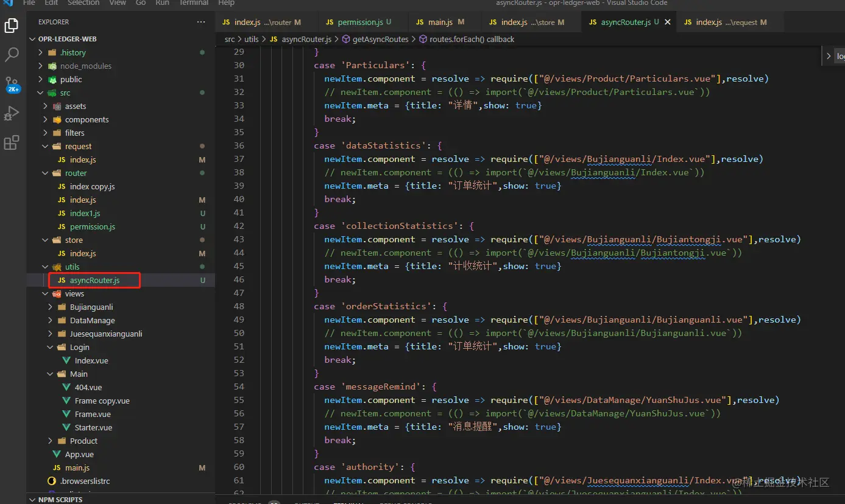The image size is (845, 504).
Task: Open the Edit menu
Action: point(51,2)
